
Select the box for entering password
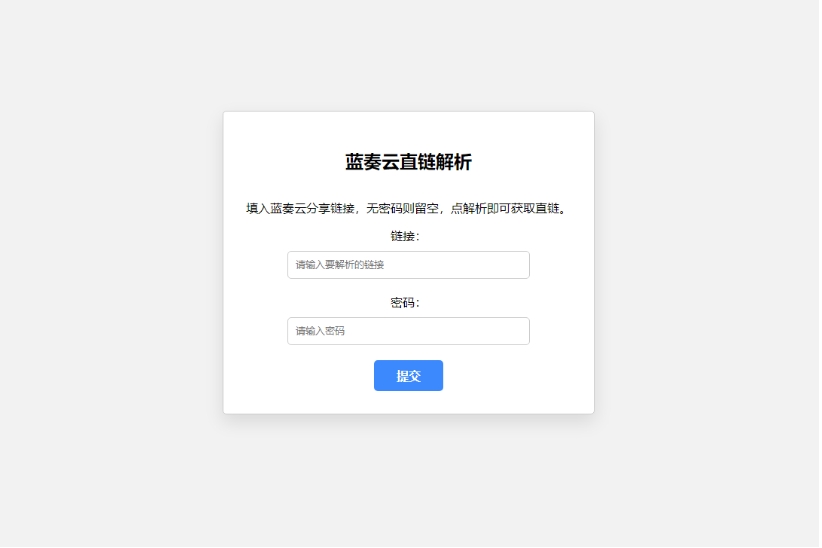point(409,332)
